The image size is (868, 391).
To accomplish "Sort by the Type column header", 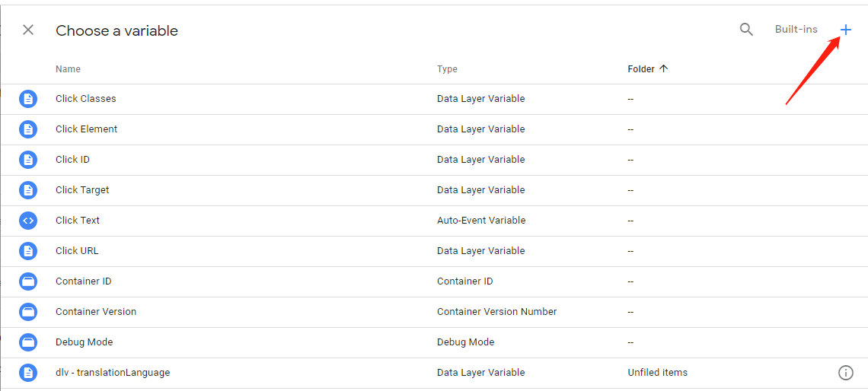I will (447, 69).
